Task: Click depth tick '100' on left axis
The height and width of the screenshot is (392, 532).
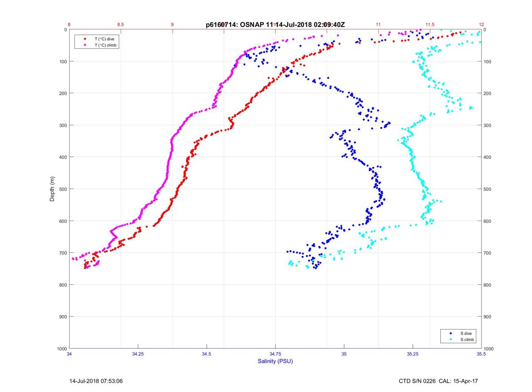Action: pos(63,61)
